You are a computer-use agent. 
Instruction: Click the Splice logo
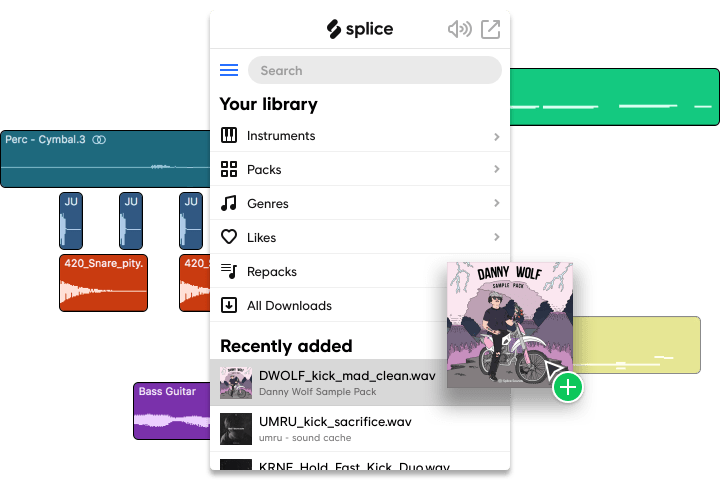[360, 29]
